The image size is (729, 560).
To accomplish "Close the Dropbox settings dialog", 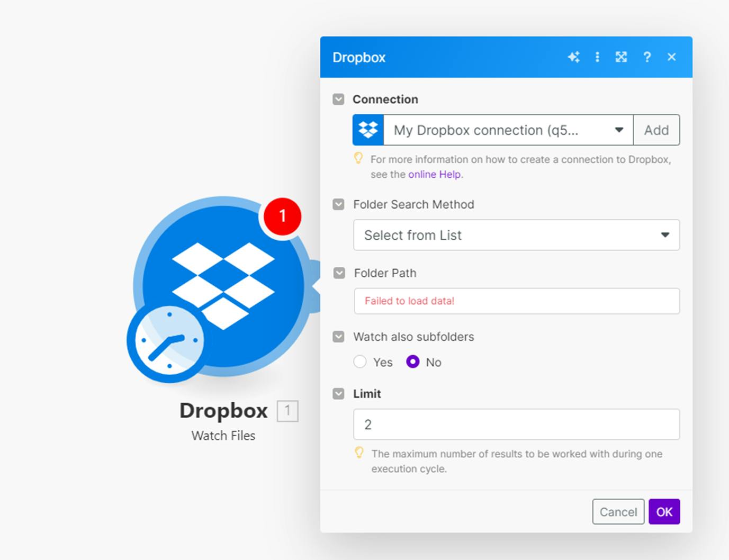I will 671,57.
